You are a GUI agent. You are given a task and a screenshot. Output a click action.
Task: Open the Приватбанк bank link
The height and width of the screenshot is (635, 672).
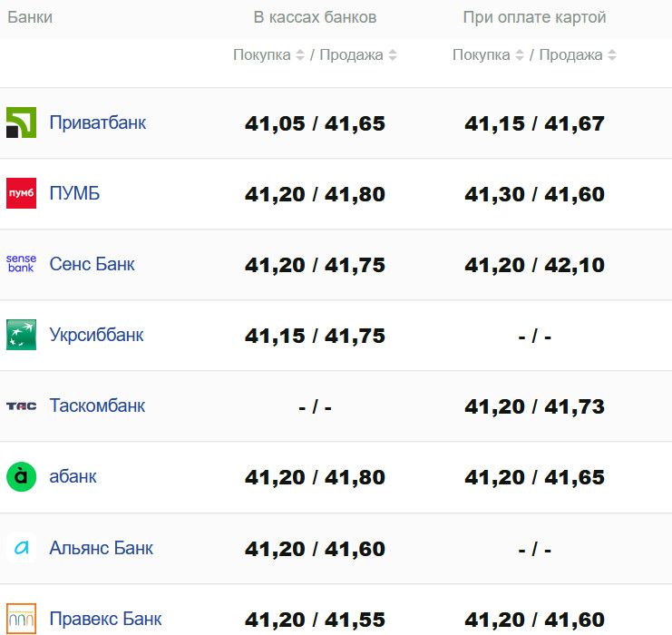(97, 122)
